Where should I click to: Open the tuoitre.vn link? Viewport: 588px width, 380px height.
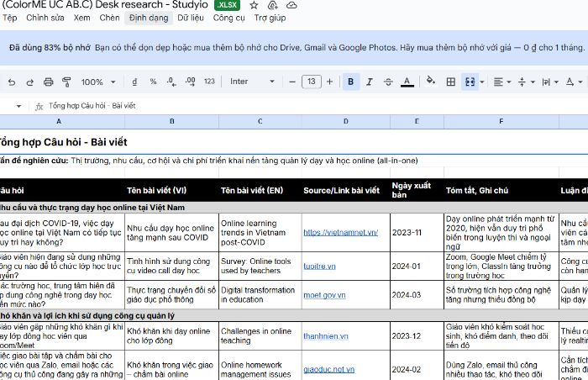click(319, 267)
